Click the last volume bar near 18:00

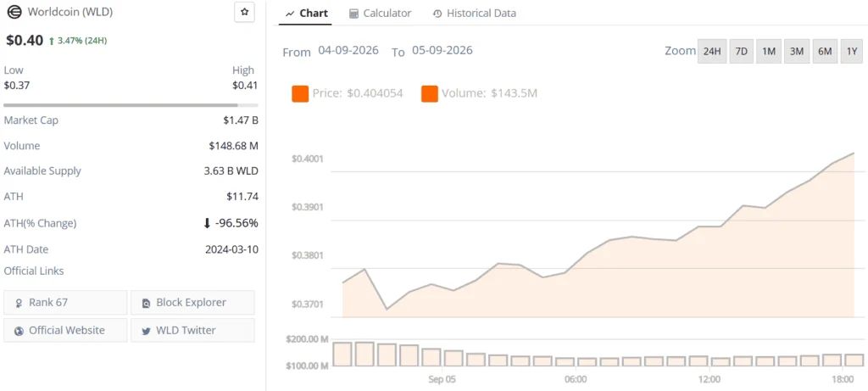click(854, 360)
